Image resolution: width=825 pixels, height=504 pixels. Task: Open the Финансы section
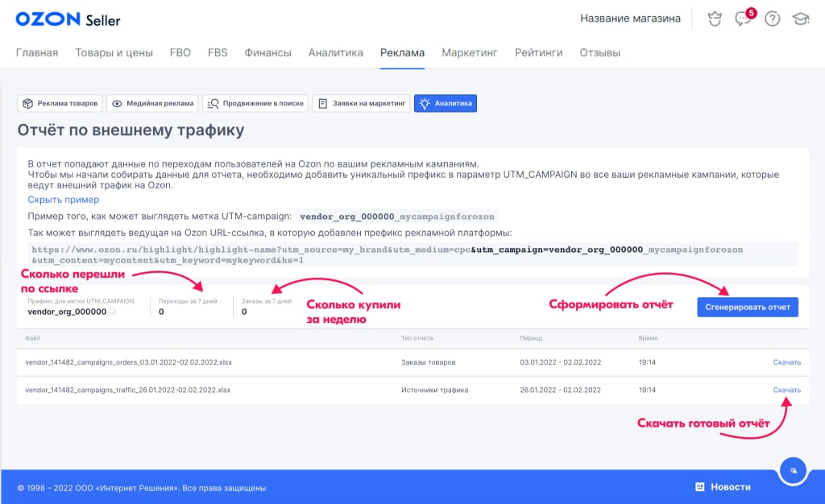(267, 52)
